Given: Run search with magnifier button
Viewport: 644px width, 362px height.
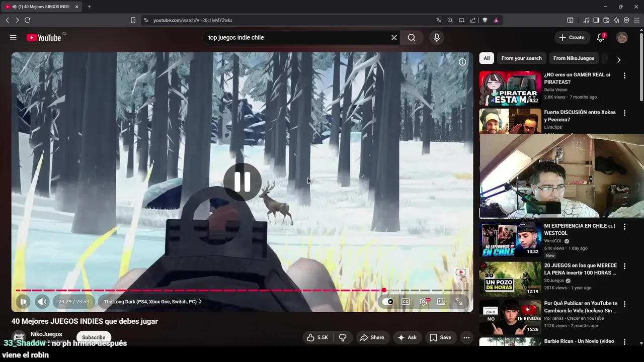Looking at the screenshot, I should (412, 38).
